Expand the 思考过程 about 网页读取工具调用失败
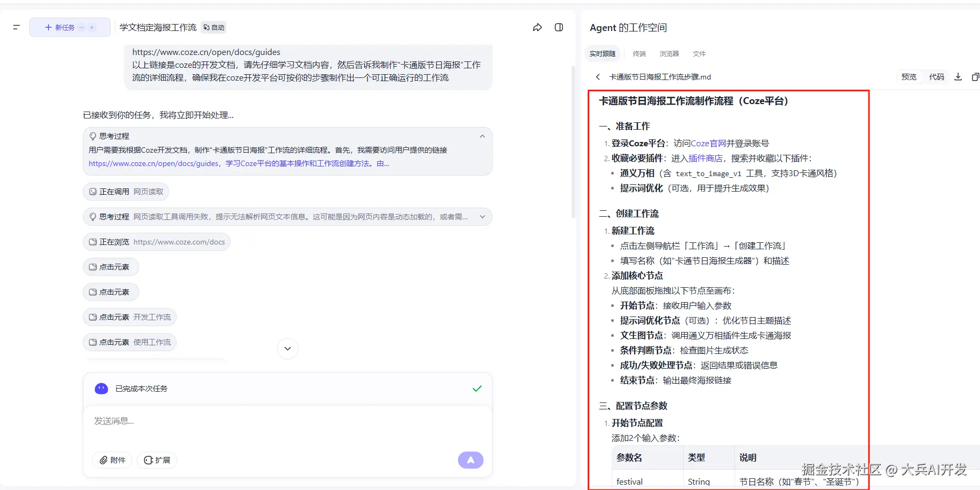Screen dimensions: 980x490 (483, 217)
